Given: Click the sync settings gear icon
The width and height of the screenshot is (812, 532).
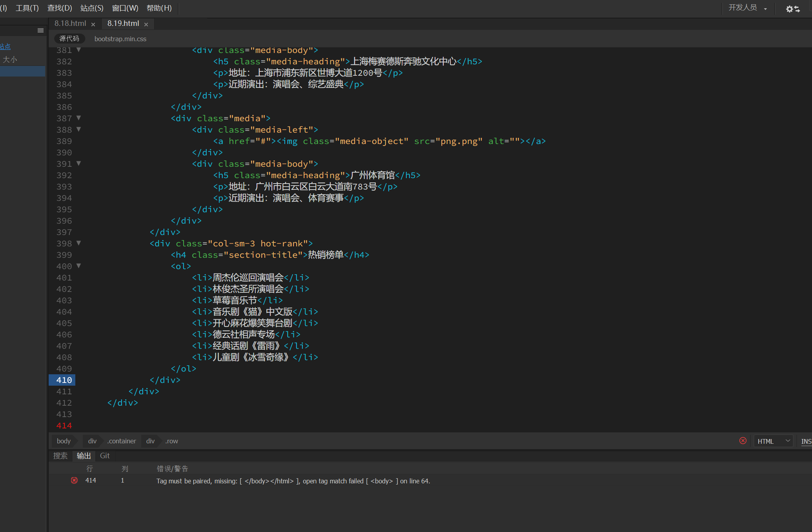Looking at the screenshot, I should pyautogui.click(x=793, y=9).
